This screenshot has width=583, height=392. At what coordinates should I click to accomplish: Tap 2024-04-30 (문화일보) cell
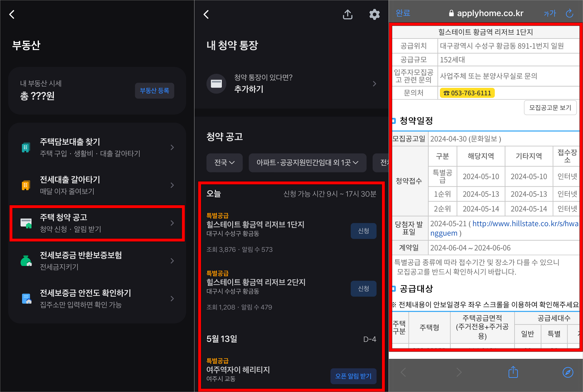click(x=504, y=139)
